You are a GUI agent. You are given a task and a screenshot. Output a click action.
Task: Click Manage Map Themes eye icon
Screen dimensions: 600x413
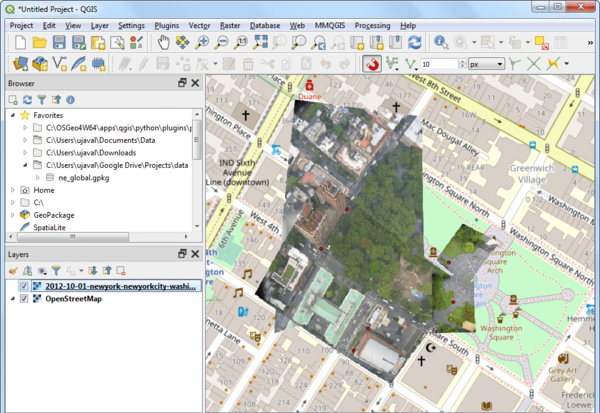tap(42, 271)
